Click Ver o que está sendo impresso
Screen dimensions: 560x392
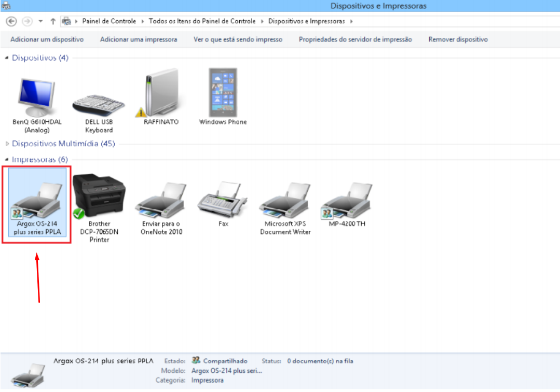point(238,39)
